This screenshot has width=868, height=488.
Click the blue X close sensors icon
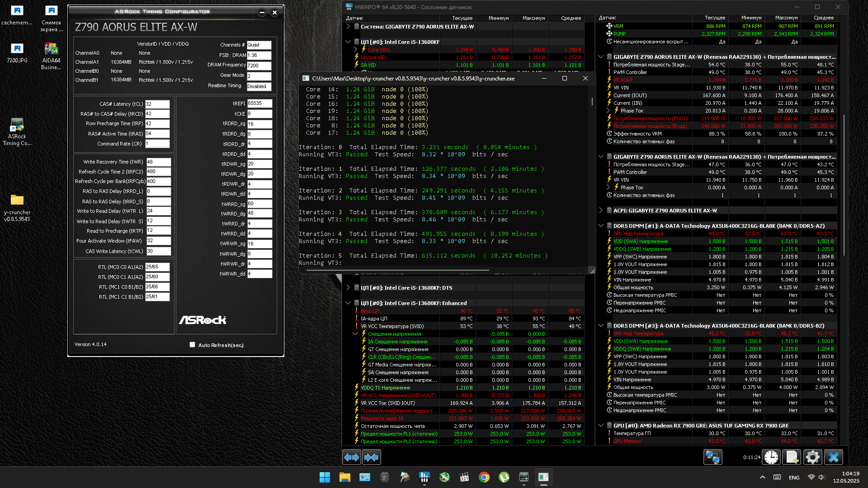click(x=833, y=457)
